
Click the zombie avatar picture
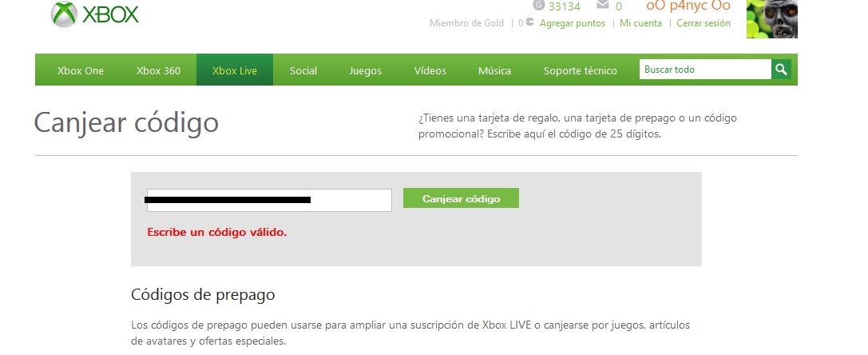(771, 19)
